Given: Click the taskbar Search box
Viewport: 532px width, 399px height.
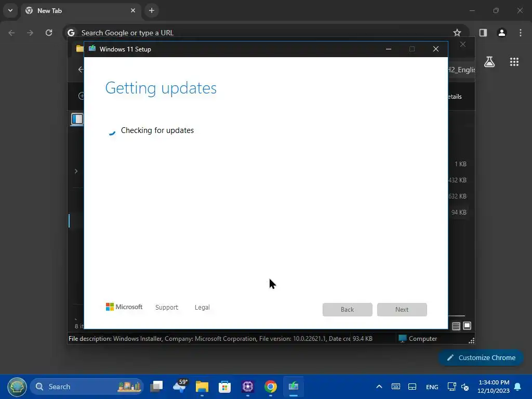Looking at the screenshot, I should coord(87,387).
